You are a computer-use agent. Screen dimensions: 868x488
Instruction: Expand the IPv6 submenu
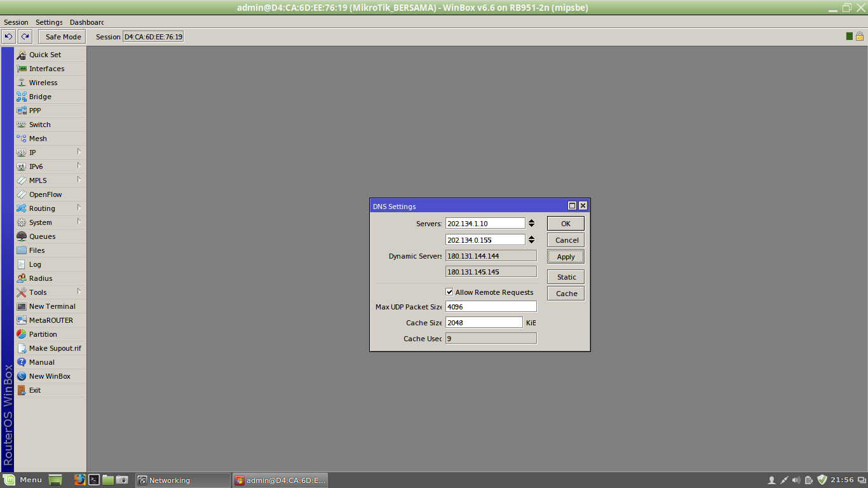(x=50, y=166)
